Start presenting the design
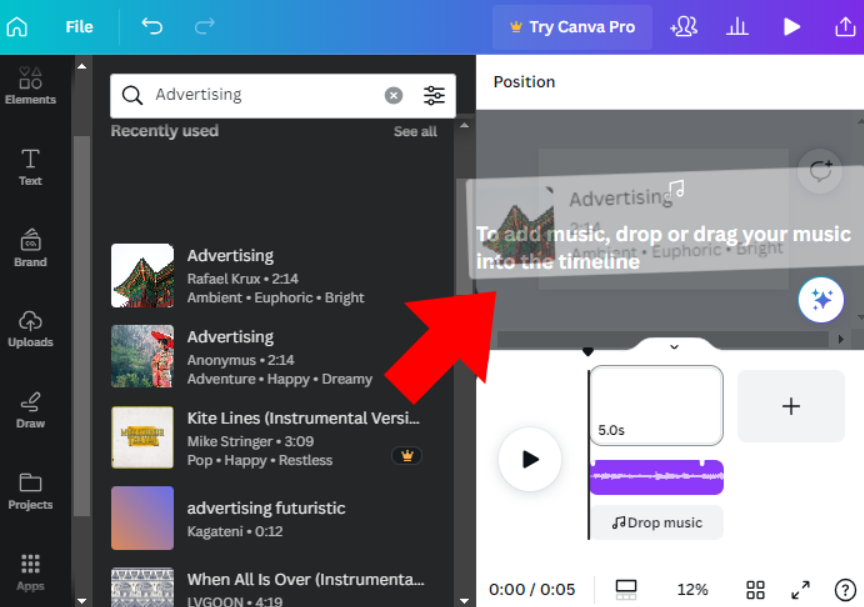Image resolution: width=864 pixels, height=607 pixels. pyautogui.click(x=792, y=27)
